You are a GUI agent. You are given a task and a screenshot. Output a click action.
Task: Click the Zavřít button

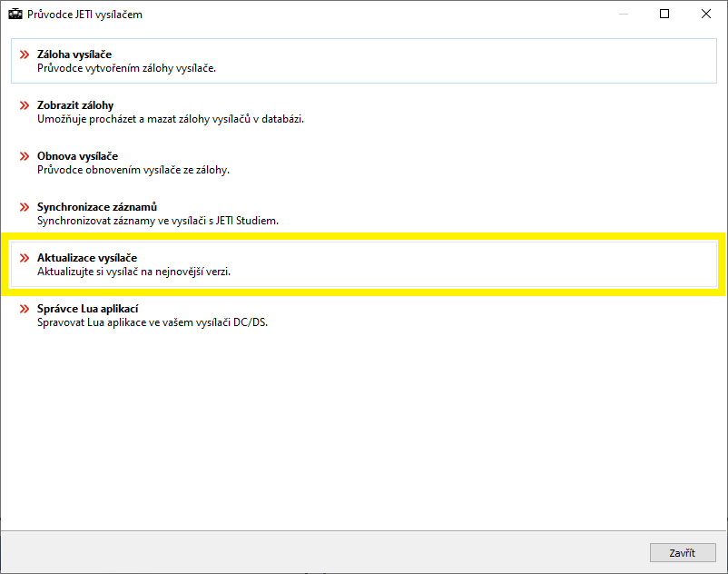[x=683, y=552]
